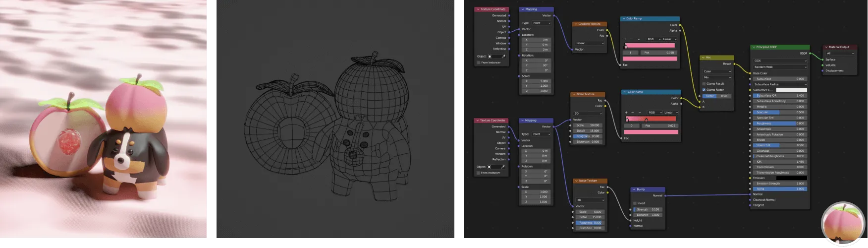Click the Volume socket on Material Output
Screen dimensions: 868x248
pos(823,65)
